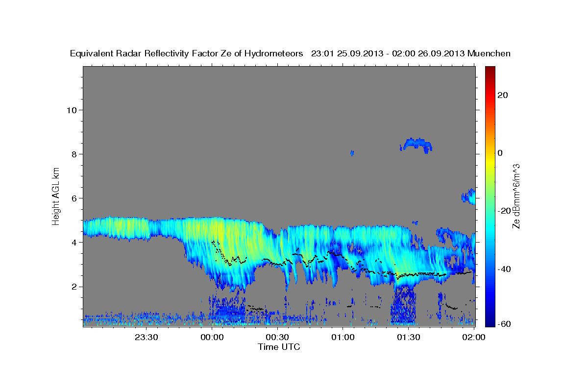
Task: Click the '01:30' time tick label
Action: [x=408, y=337]
